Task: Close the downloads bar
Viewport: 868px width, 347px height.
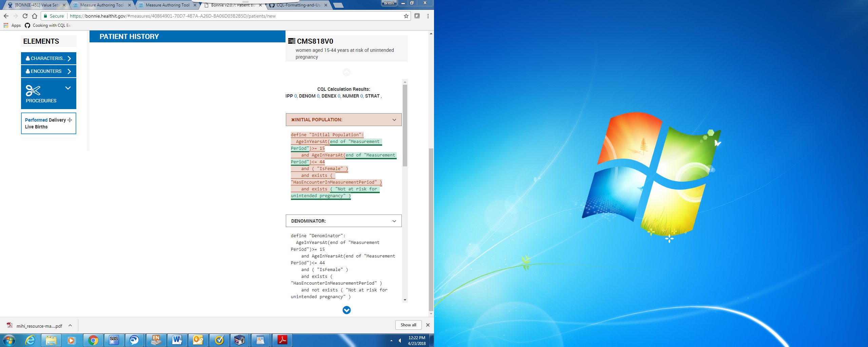Action: coord(428,325)
